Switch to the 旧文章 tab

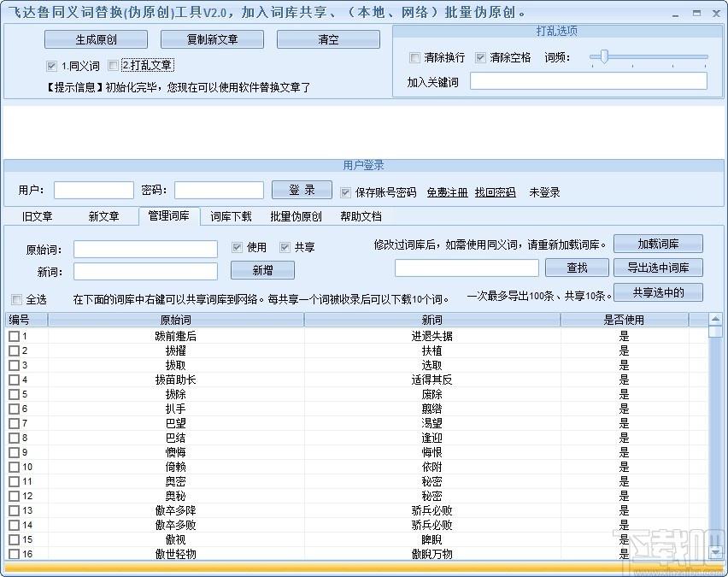tap(37, 216)
